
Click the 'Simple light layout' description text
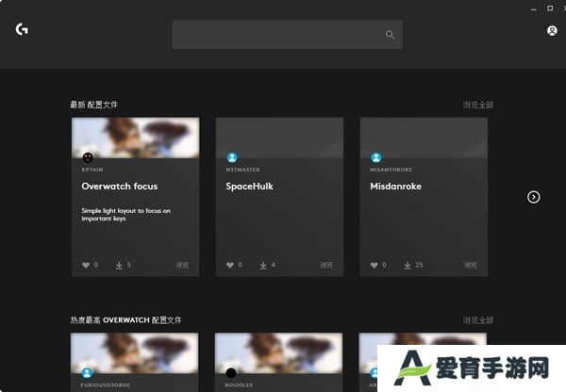pos(126,215)
